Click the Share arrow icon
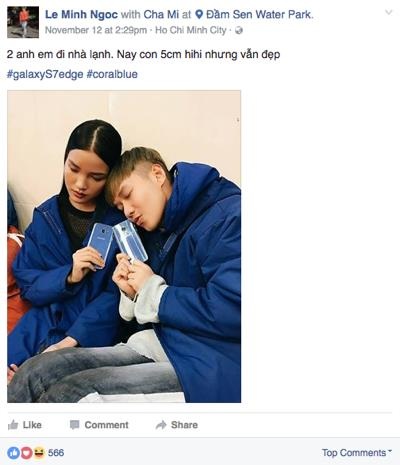The width and height of the screenshot is (400, 465). (161, 425)
